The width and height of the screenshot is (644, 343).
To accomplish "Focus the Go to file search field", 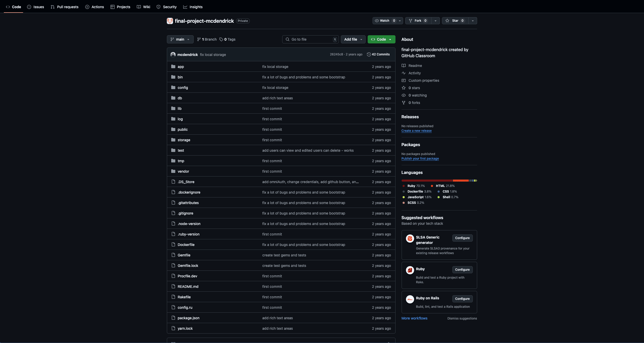I will (311, 39).
